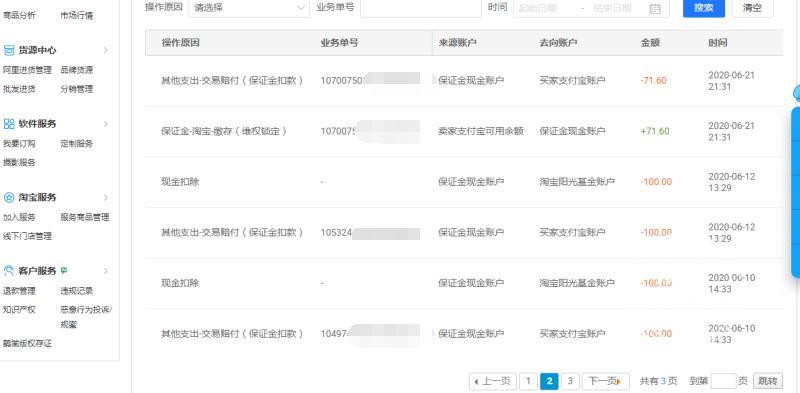Open 加入服务 link
800x393 pixels.
coord(19,217)
